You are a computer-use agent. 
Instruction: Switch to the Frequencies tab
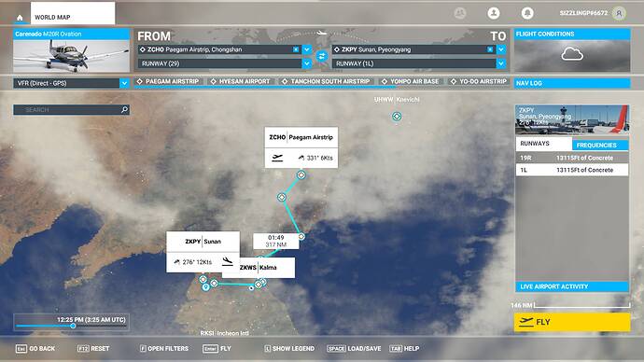pyautogui.click(x=599, y=145)
